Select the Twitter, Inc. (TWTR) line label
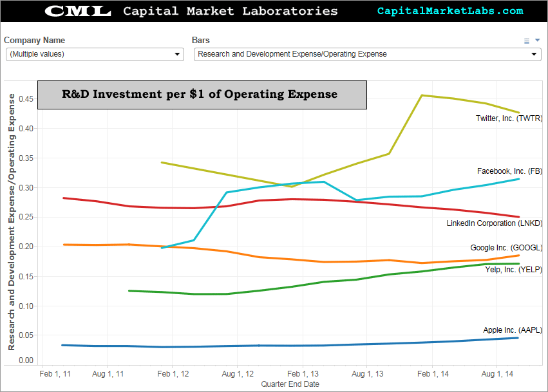This screenshot has height=392, width=548. point(509,118)
